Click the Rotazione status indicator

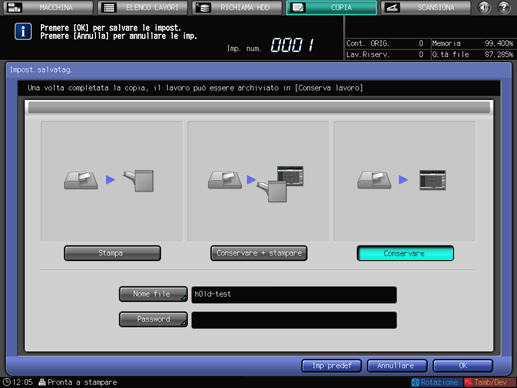click(x=436, y=382)
